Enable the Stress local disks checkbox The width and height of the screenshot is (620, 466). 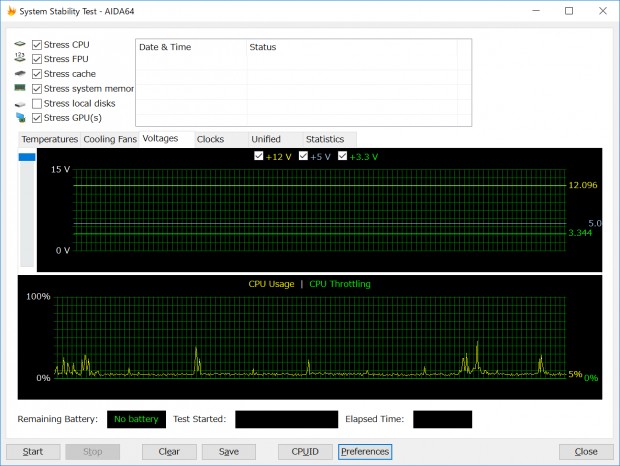(37, 104)
